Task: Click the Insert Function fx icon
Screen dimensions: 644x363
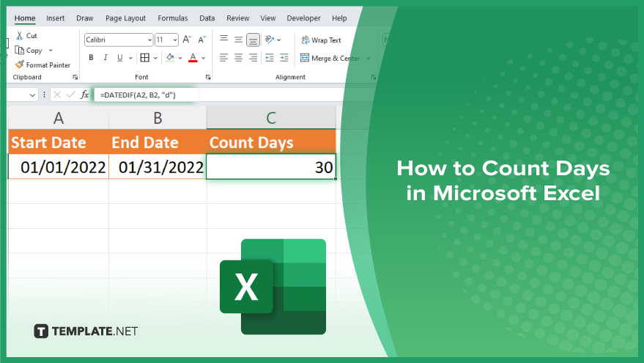Action: point(84,95)
